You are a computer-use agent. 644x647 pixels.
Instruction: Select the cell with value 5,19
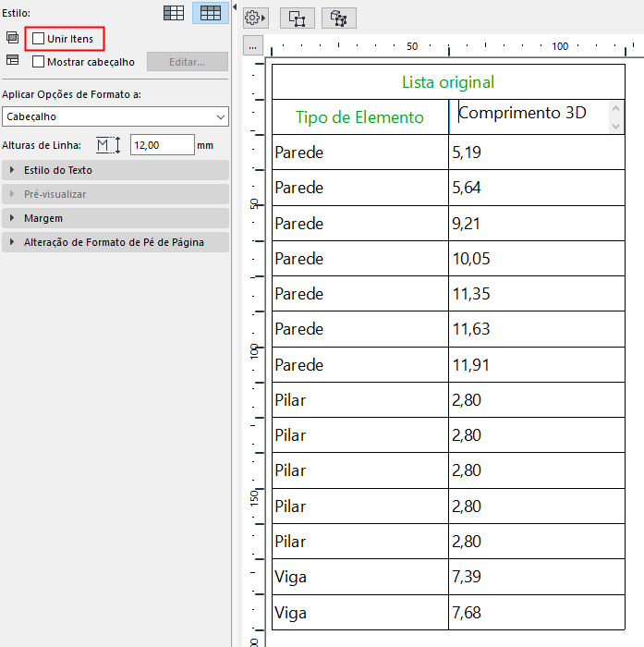pyautogui.click(x=537, y=153)
